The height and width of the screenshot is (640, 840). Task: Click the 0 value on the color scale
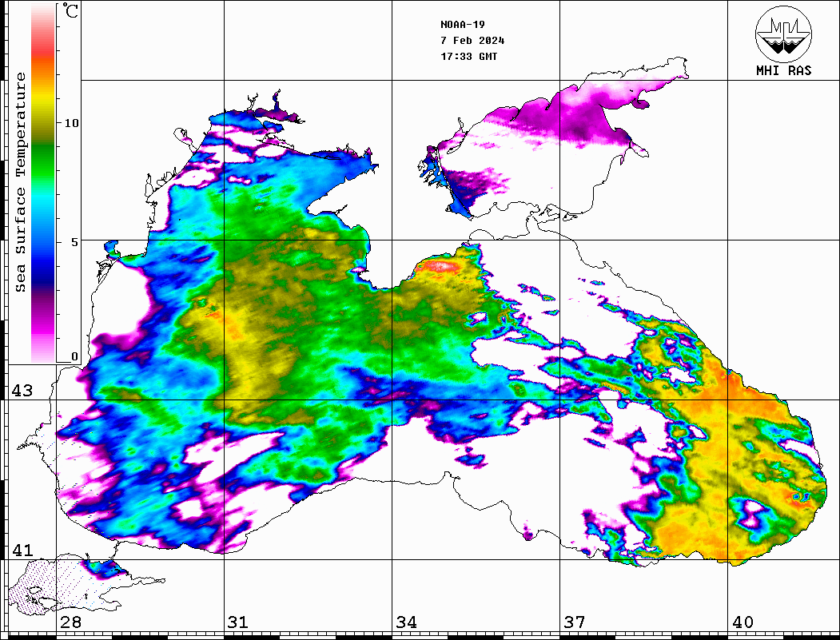(x=74, y=356)
